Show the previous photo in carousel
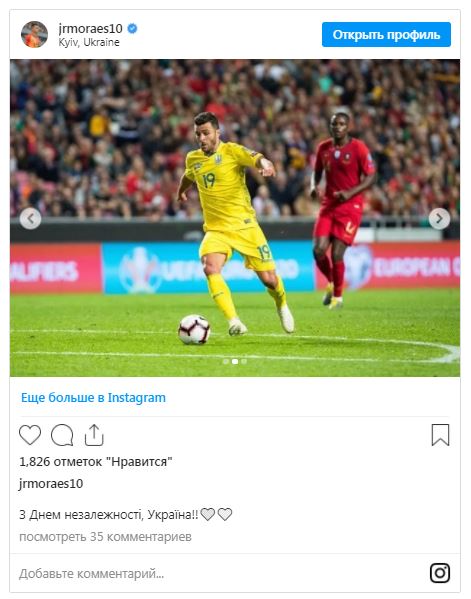The image size is (471, 599). 31,219
